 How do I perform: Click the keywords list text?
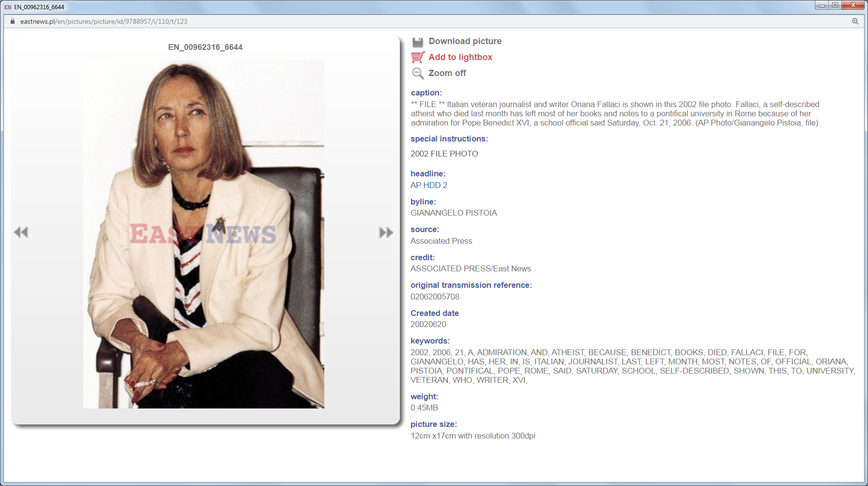[x=633, y=366]
